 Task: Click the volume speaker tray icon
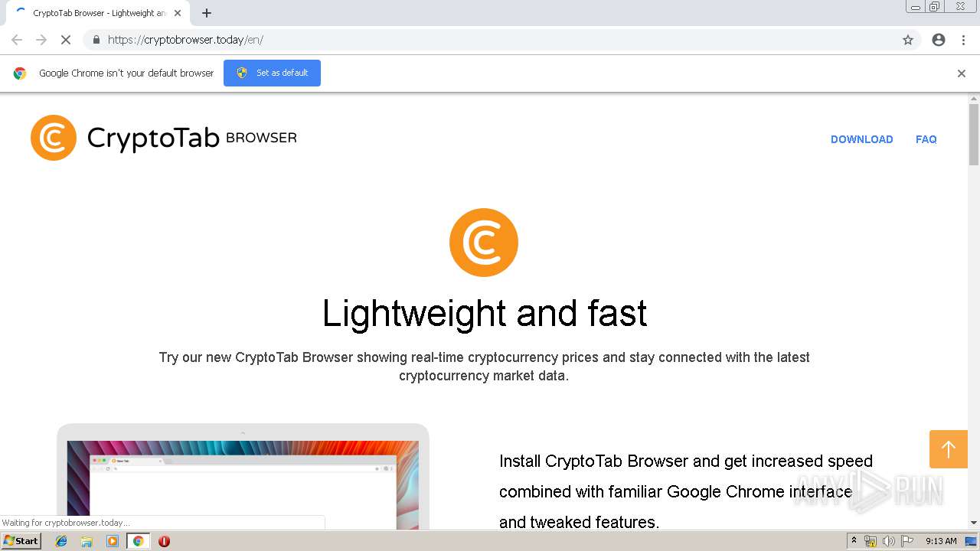tap(889, 541)
